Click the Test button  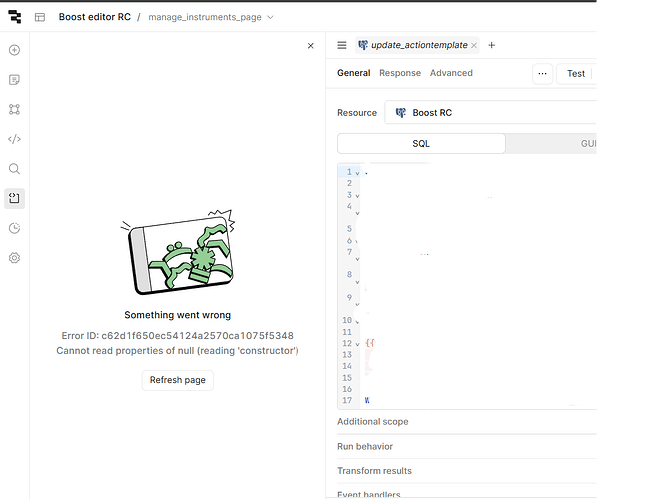tap(576, 73)
